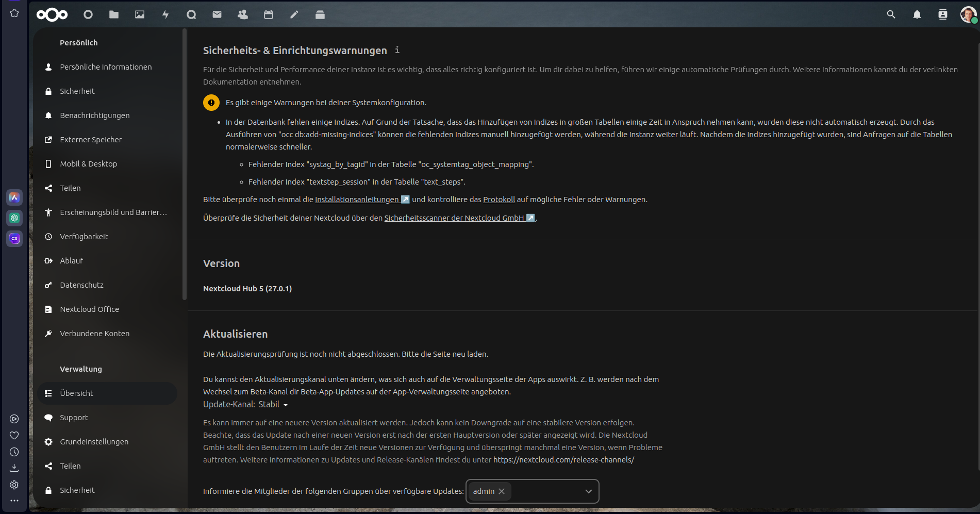Click the Aktualisieren heading

(235, 334)
